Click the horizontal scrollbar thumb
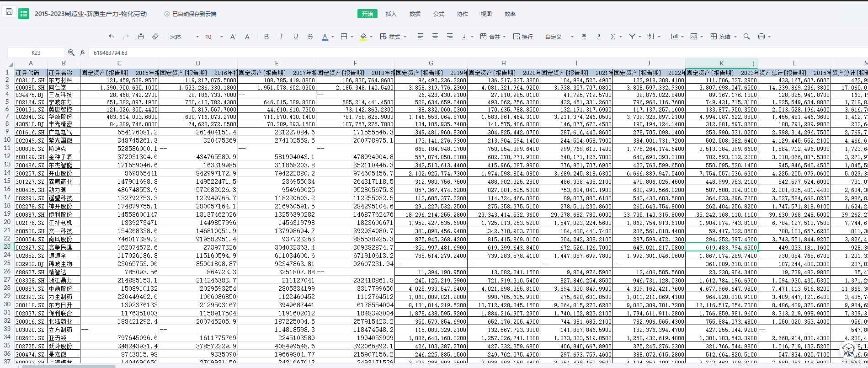868x368 pixels. [x=69, y=366]
